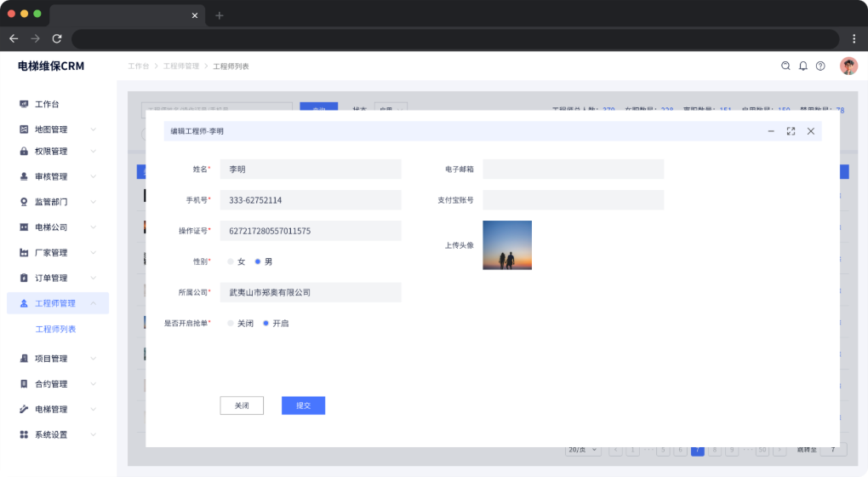
Task: Click the empty 支付宝账号 input field
Action: click(573, 200)
